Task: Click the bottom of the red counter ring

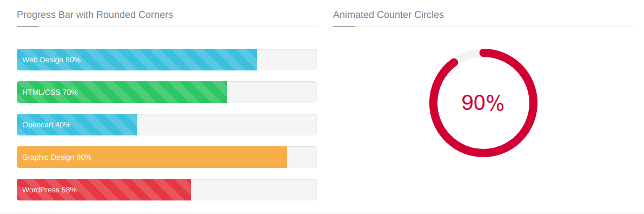Action: pos(483,153)
